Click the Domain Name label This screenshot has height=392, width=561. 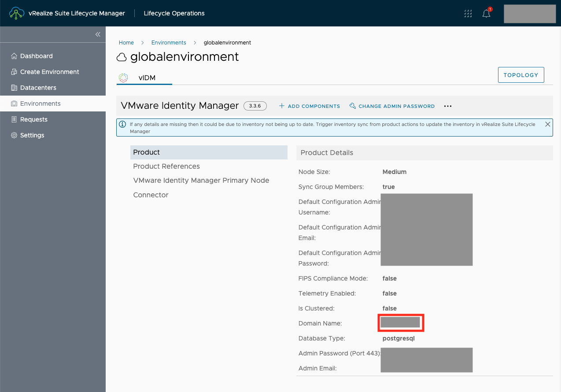320,323
